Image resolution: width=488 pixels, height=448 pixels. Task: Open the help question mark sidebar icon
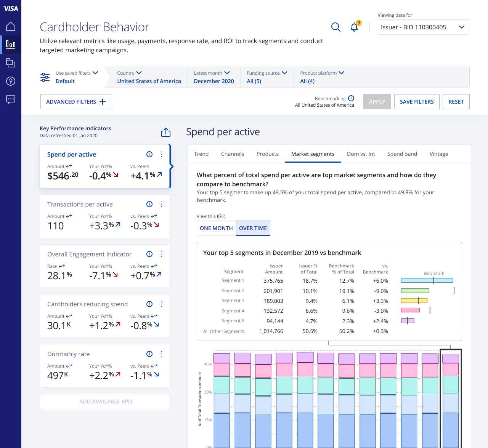tap(11, 81)
